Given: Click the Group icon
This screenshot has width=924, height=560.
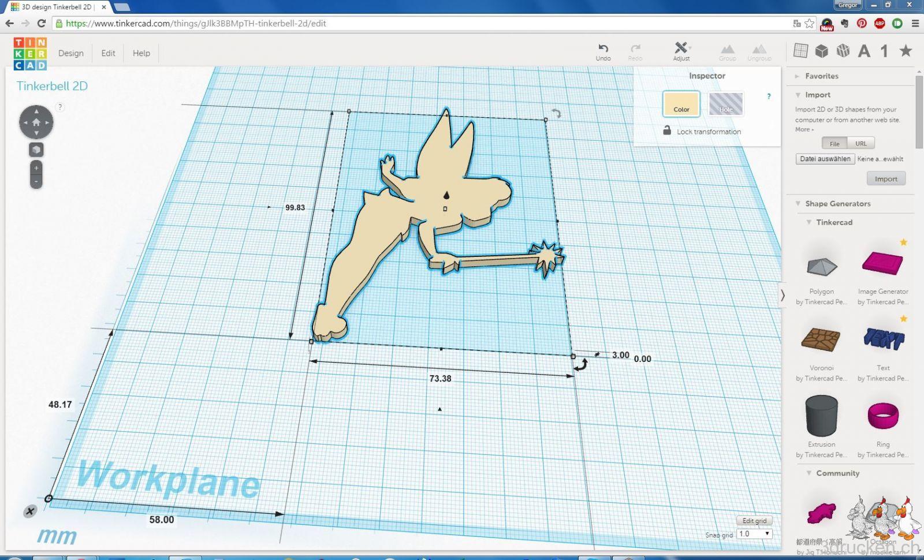Looking at the screenshot, I should point(727,51).
